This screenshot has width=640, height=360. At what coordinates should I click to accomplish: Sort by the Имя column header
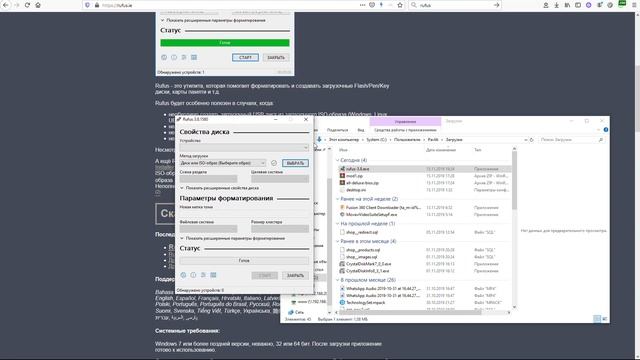[x=343, y=150]
